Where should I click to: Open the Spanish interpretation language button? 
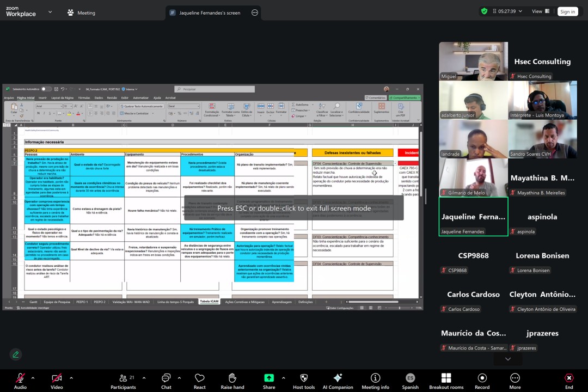click(410, 378)
